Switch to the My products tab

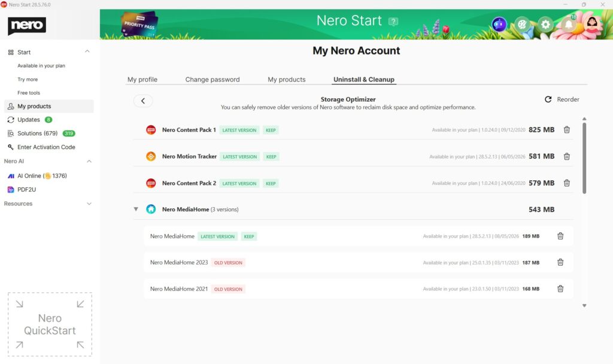tap(287, 80)
